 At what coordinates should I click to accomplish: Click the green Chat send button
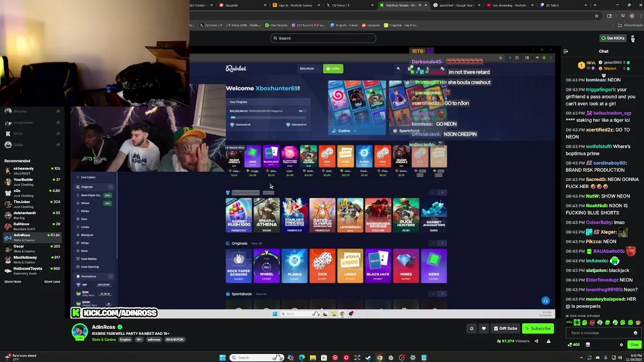click(634, 345)
